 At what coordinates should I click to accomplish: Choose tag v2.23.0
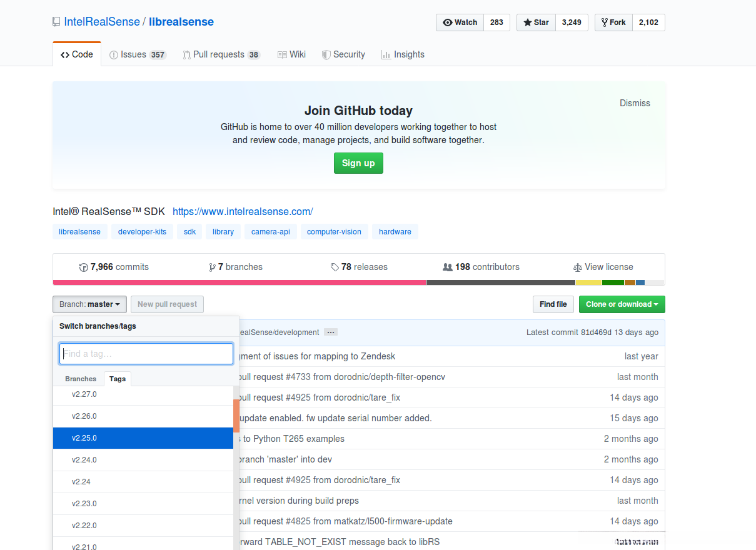coord(143,504)
